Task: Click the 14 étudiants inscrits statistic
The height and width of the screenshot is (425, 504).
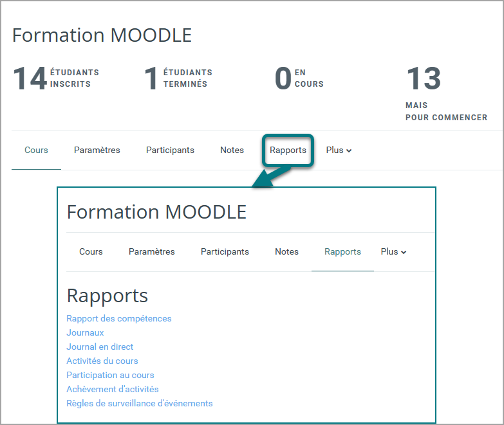Action: [x=56, y=78]
